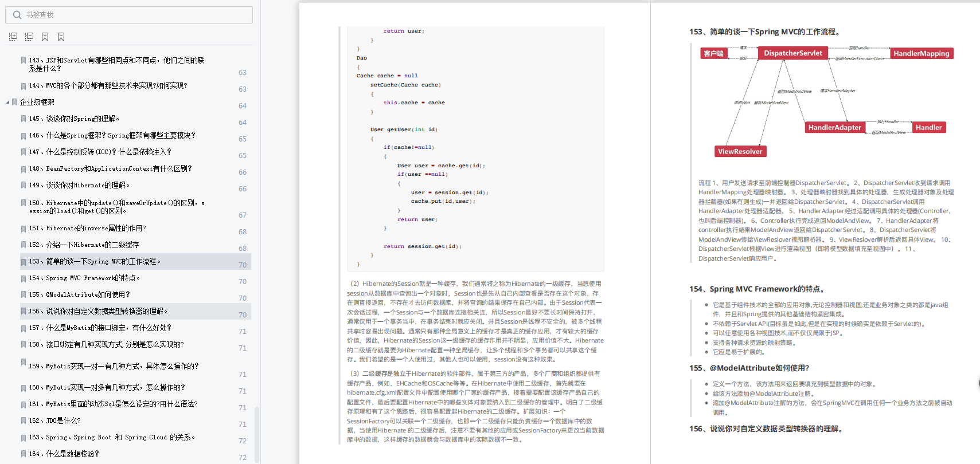This screenshot has width=980, height=464.
Task: Click the bookmarks panel vertical scrollbar thumb
Action: (257, 434)
